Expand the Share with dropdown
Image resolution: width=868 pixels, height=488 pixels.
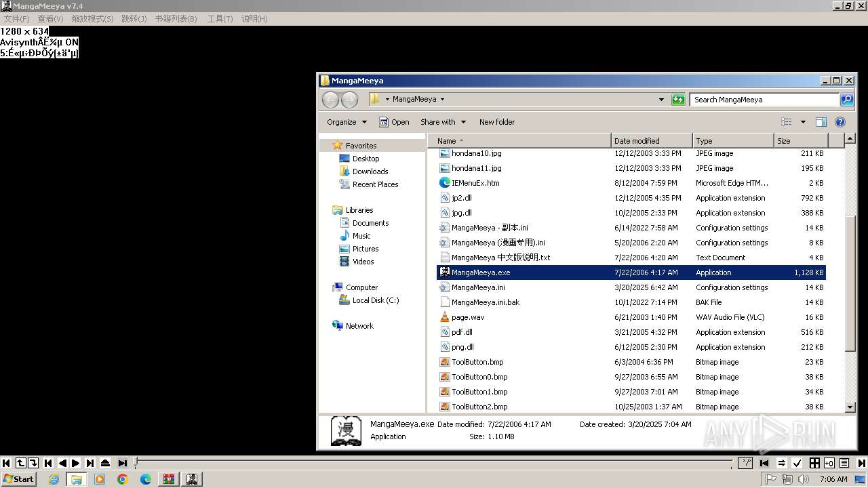tap(443, 122)
